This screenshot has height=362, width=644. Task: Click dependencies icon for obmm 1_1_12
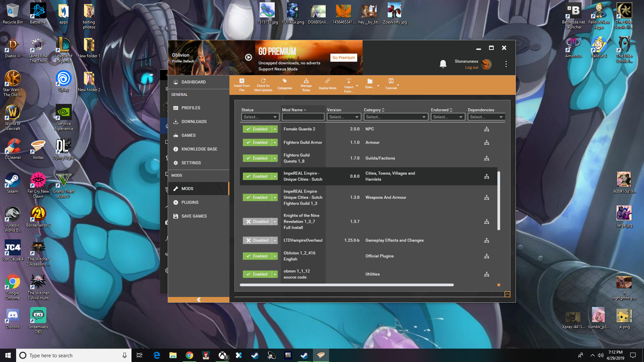(487, 274)
